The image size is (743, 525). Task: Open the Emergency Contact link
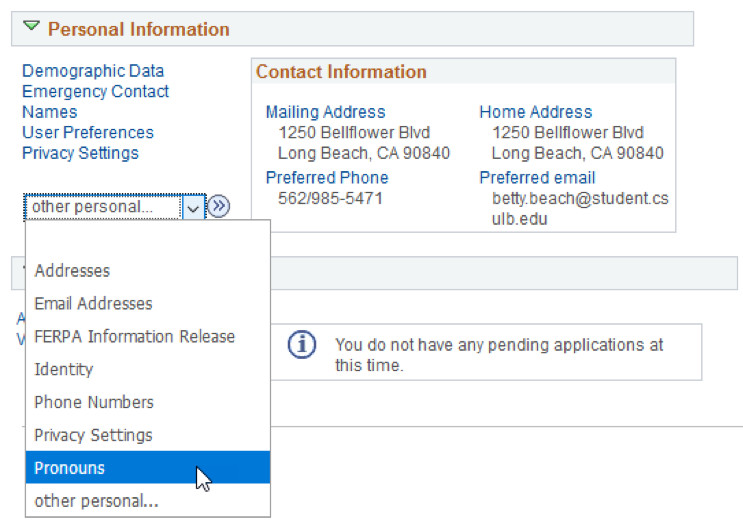point(95,91)
